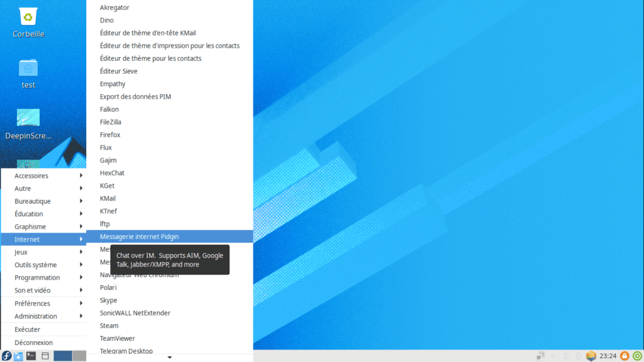644x362 pixels.
Task: Open the DeepinScre... desktop file thumbnail
Action: [x=28, y=118]
